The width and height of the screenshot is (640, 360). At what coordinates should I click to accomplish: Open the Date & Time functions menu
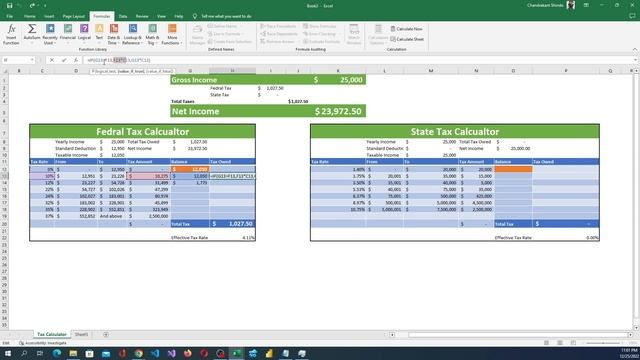pos(113,34)
